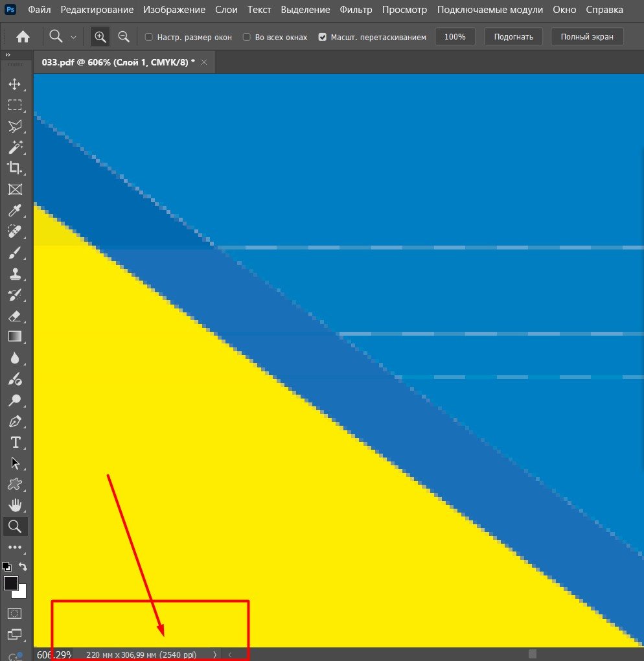644x661 pixels.
Task: Select Zoom Out mode in options bar
Action: pos(124,37)
